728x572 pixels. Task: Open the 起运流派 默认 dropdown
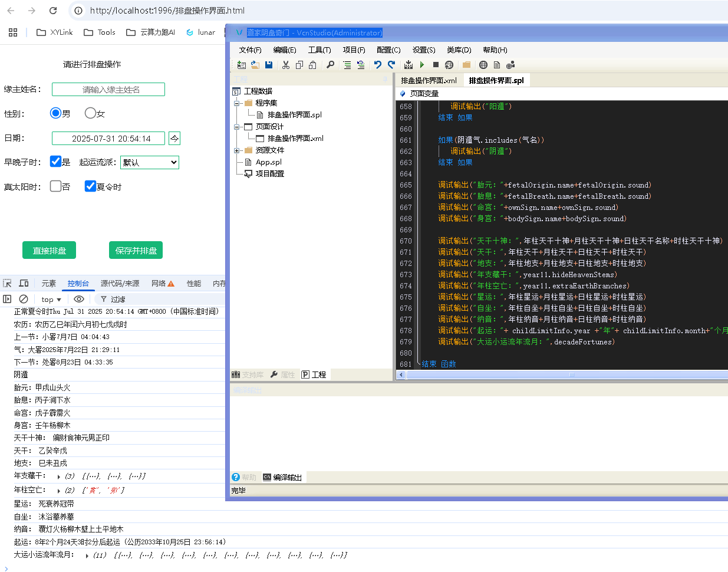click(x=150, y=162)
